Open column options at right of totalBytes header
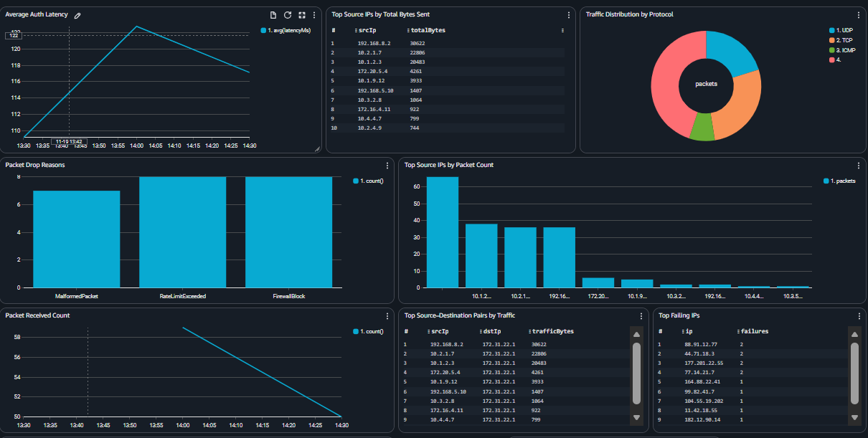The image size is (868, 438). click(561, 31)
